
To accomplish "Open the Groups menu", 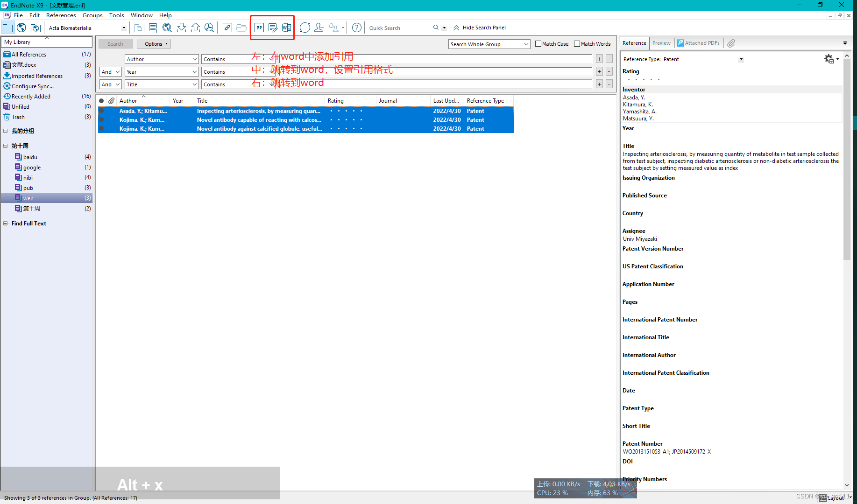I will pyautogui.click(x=92, y=15).
